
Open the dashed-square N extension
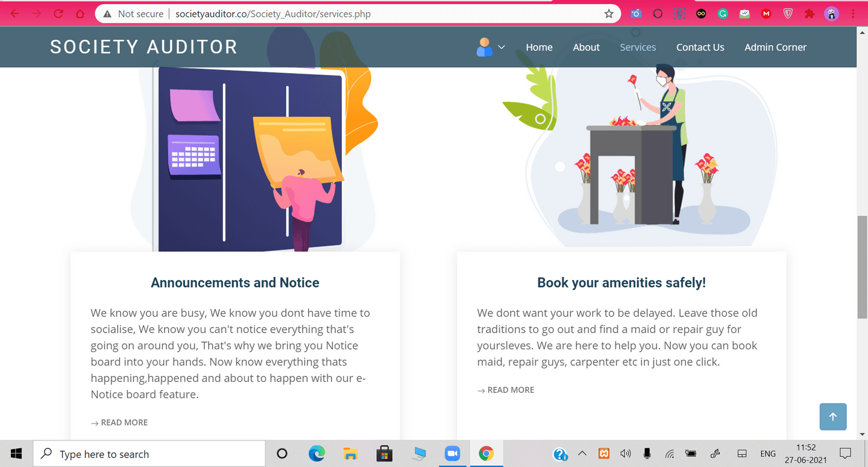(x=679, y=13)
